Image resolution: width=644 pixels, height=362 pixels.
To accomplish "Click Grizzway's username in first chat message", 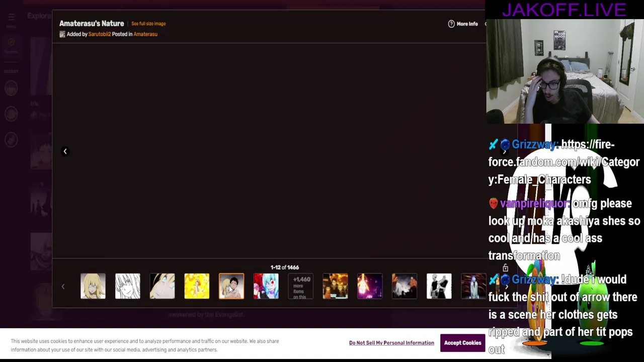I will [535, 145].
